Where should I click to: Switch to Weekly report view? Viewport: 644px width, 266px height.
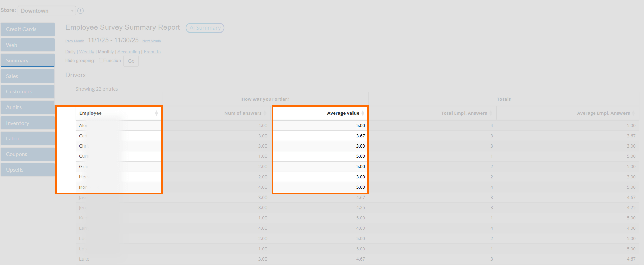[87, 52]
